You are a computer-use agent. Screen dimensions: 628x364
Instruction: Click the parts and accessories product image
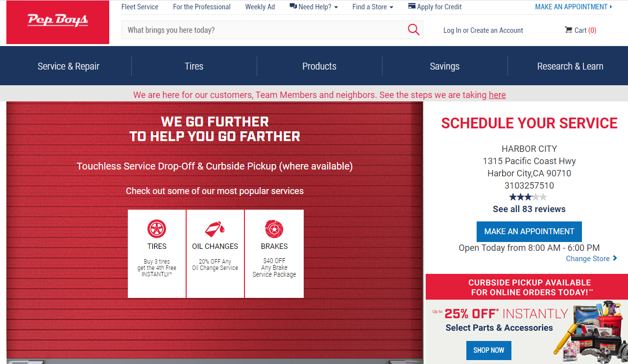click(x=591, y=332)
